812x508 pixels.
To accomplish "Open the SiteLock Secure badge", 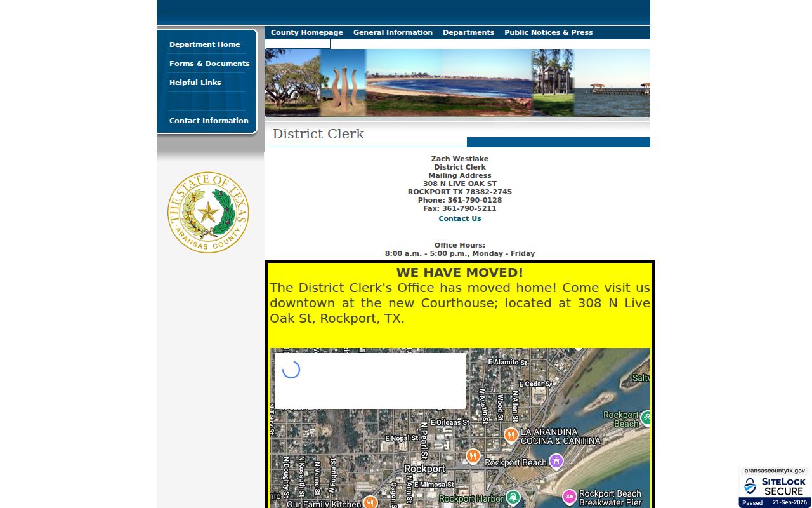I will [x=775, y=487].
